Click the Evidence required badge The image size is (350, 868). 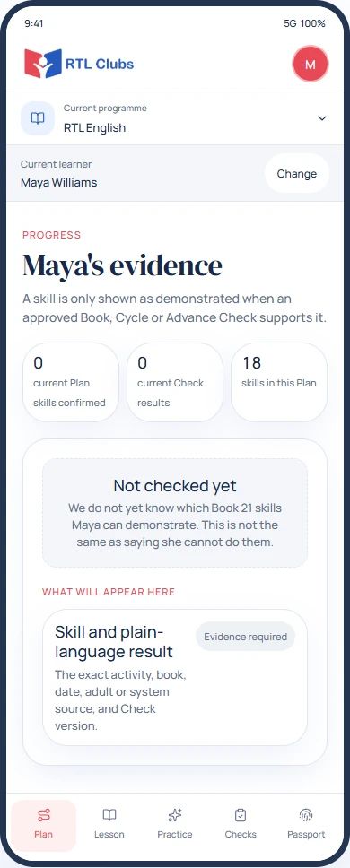pos(245,637)
